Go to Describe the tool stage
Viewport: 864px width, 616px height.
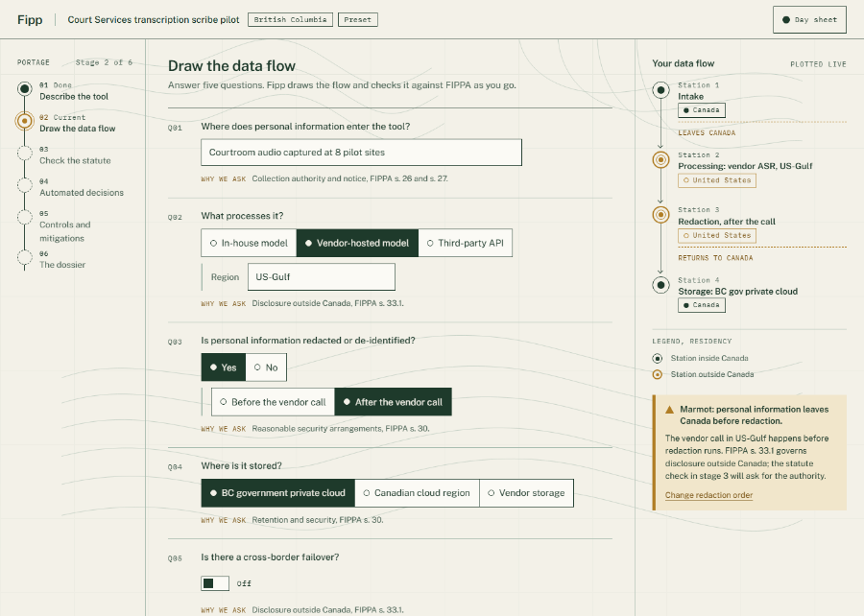(74, 96)
